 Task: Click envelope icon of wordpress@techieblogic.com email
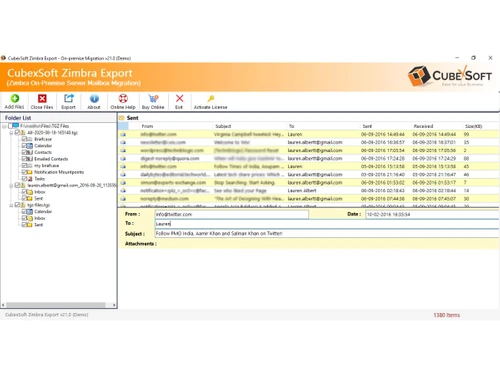[123, 150]
